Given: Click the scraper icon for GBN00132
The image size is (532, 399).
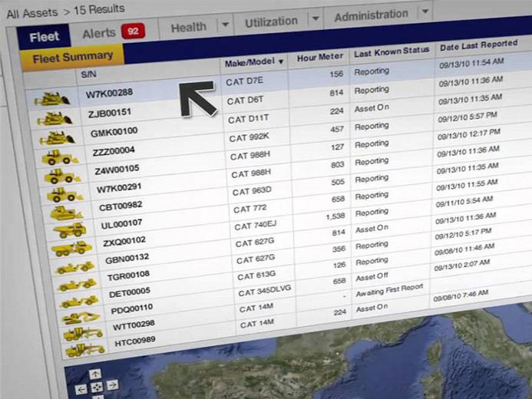Looking at the screenshot, I should [74, 268].
